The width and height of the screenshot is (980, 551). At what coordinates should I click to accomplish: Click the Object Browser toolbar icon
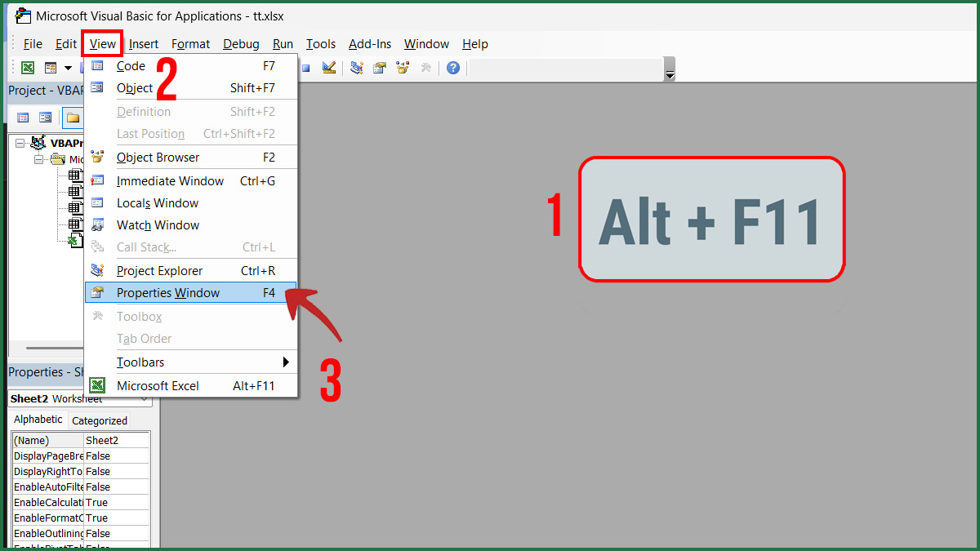[x=402, y=68]
